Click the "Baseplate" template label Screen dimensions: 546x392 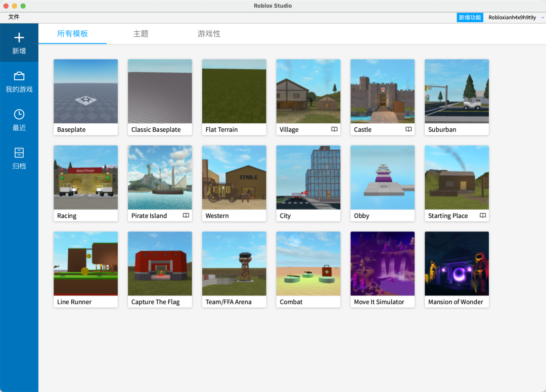click(71, 130)
